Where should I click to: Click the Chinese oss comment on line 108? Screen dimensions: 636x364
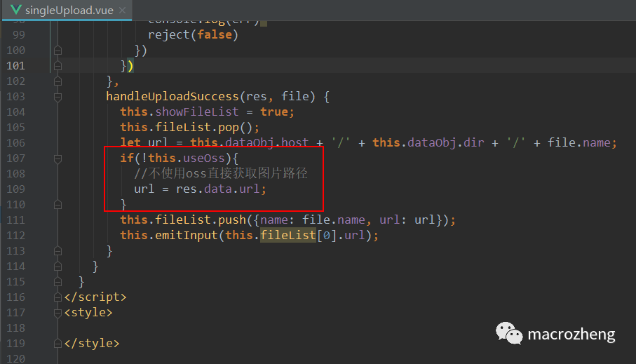point(221,174)
